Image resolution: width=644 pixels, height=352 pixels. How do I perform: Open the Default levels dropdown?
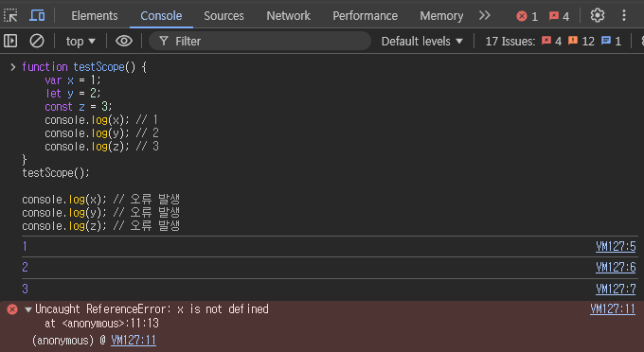pos(421,41)
